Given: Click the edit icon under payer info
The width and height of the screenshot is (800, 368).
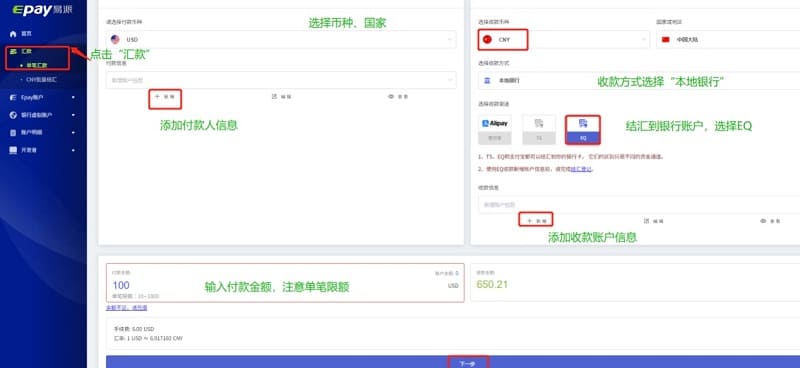Looking at the screenshot, I should 281,96.
